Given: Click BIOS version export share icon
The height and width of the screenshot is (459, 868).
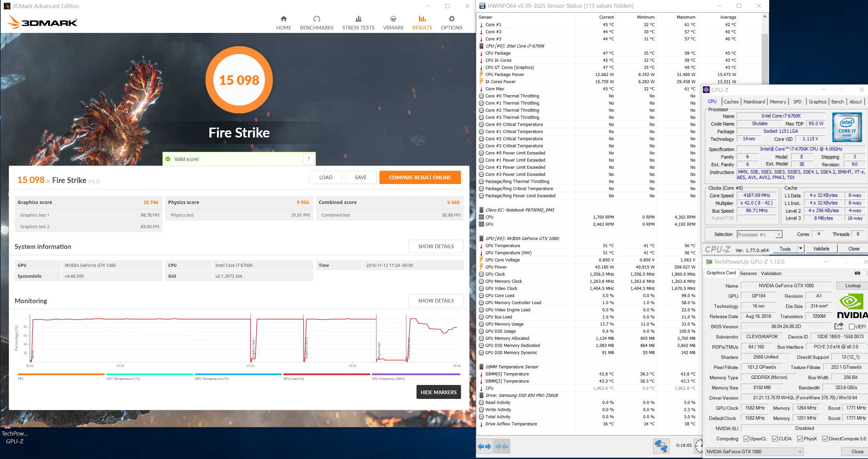Looking at the screenshot, I should tap(839, 326).
